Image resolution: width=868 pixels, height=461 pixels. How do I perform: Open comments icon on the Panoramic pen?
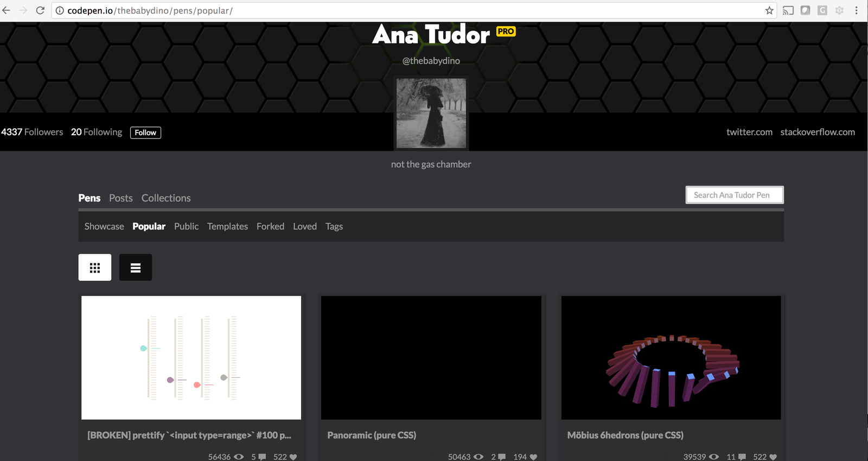point(502,457)
